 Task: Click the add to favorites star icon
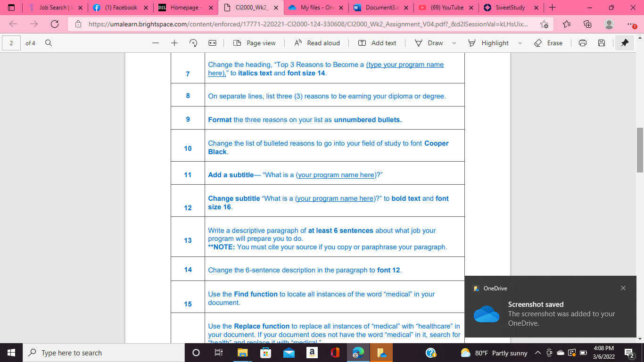545,24
